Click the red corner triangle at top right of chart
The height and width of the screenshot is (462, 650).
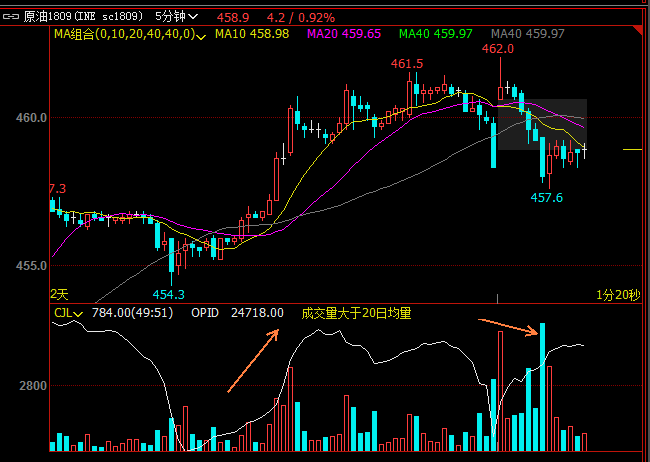point(638,29)
